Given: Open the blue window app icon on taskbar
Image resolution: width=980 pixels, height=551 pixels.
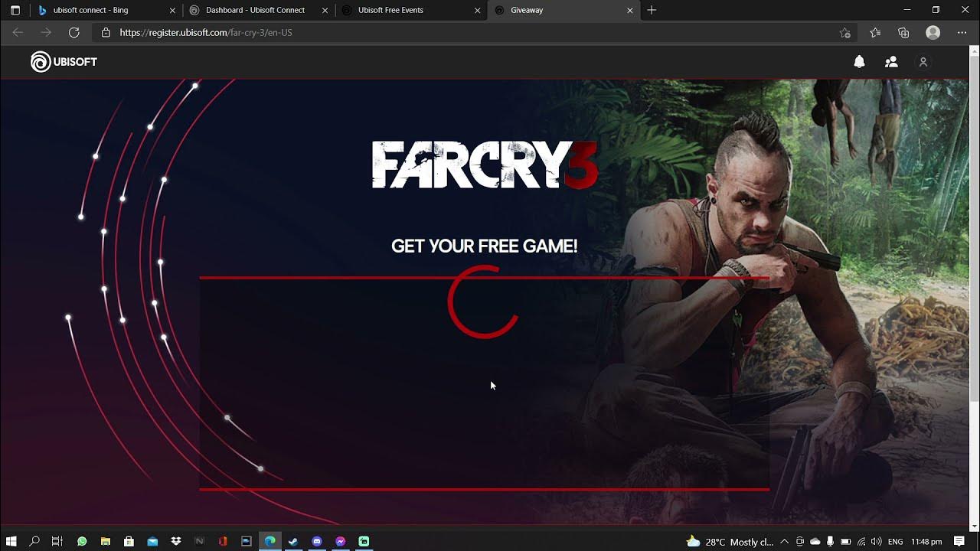Looking at the screenshot, I should [247, 541].
